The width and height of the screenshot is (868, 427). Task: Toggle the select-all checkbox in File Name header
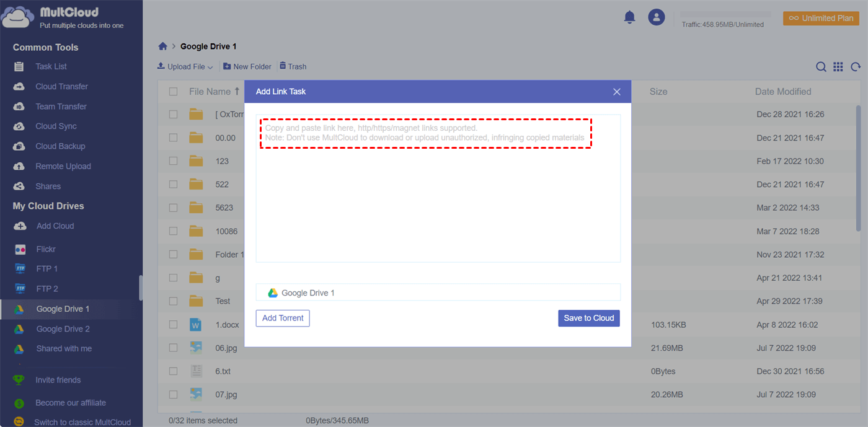pyautogui.click(x=174, y=92)
